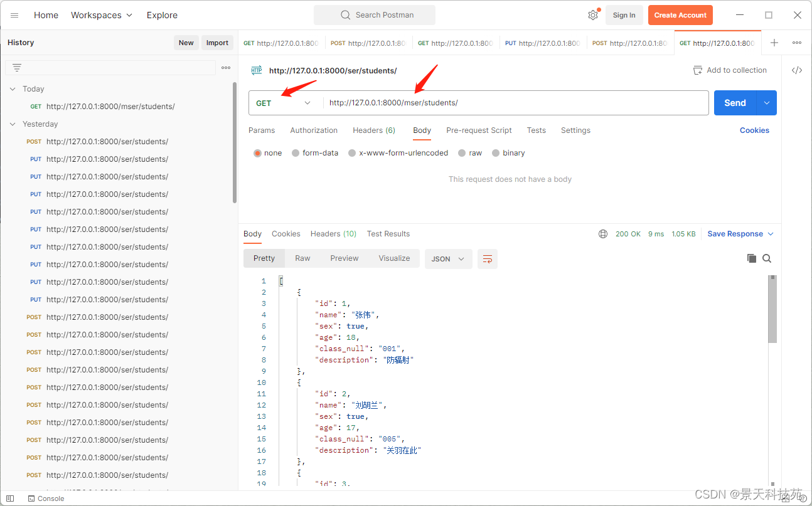812x506 pixels.
Task: Click the add new tab plus icon
Action: (774, 43)
